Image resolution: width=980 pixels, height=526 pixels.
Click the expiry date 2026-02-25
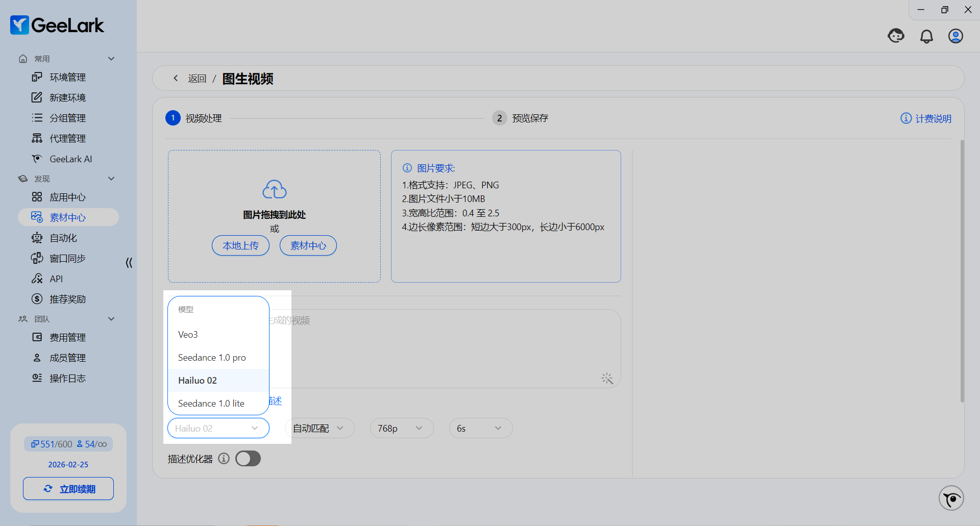pos(68,464)
